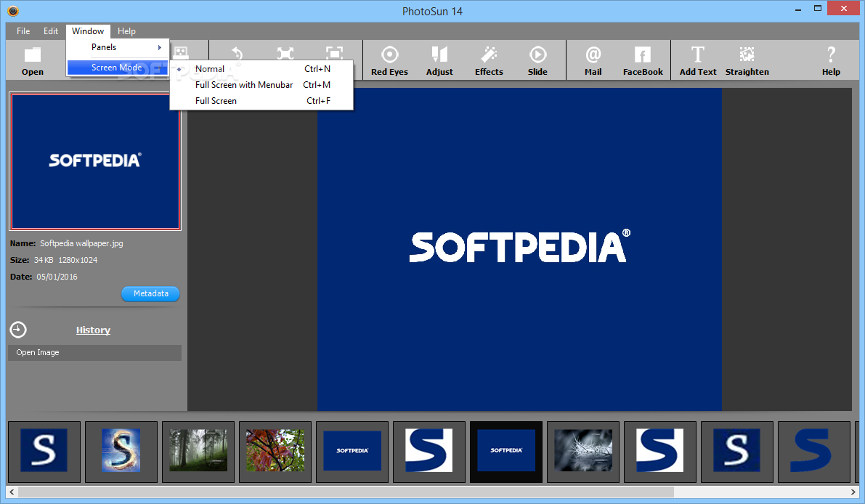Screen dimensions: 865x504
Task: Select the grayscale frosty plant thumbnail
Action: click(583, 451)
